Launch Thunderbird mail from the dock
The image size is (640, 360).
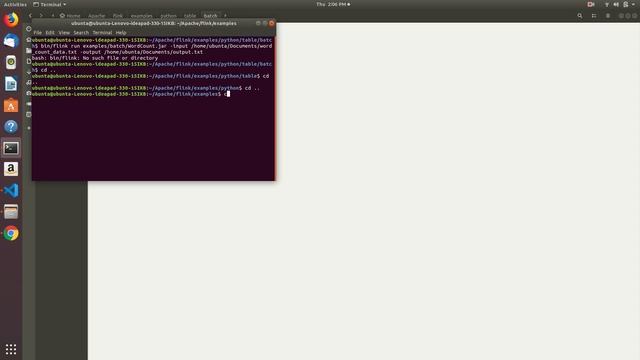(x=11, y=41)
